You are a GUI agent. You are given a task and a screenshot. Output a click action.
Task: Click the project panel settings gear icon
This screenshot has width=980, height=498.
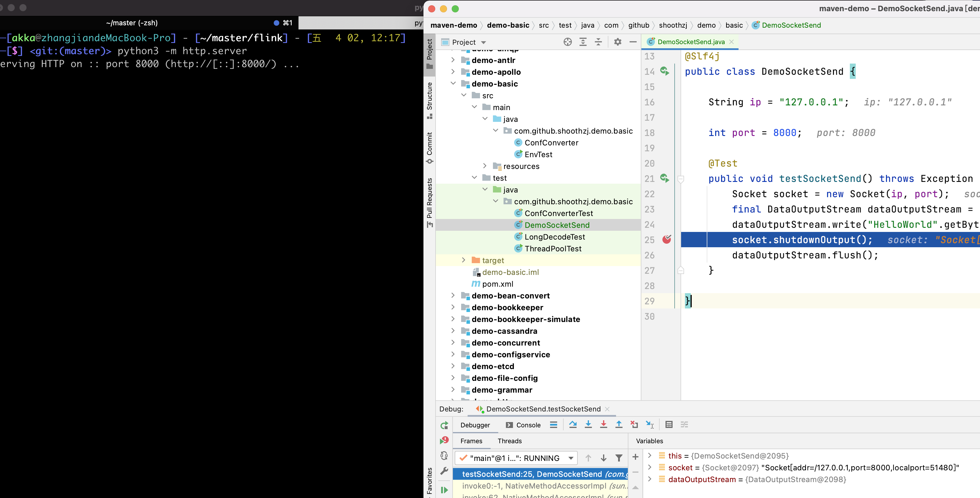618,42
